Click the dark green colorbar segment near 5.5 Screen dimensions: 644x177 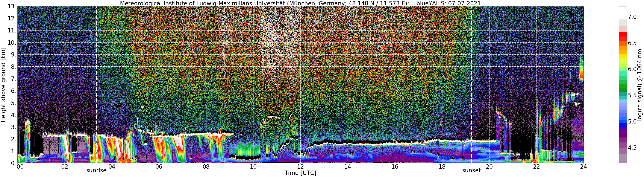(623, 90)
